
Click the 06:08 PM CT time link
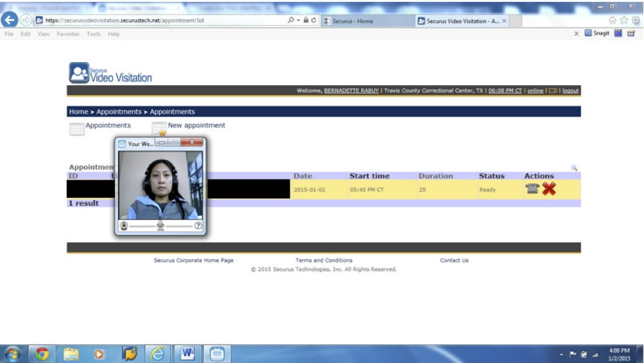(x=505, y=91)
